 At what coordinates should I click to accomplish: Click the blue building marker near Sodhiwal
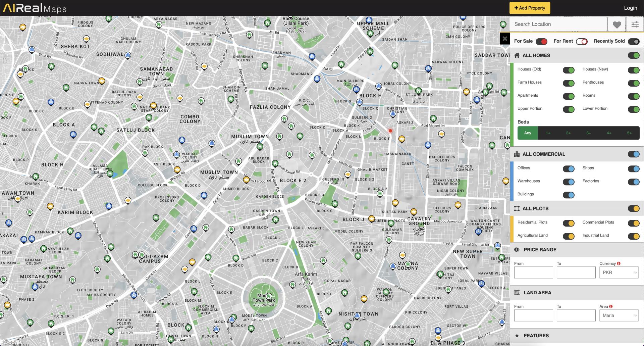coord(127,55)
